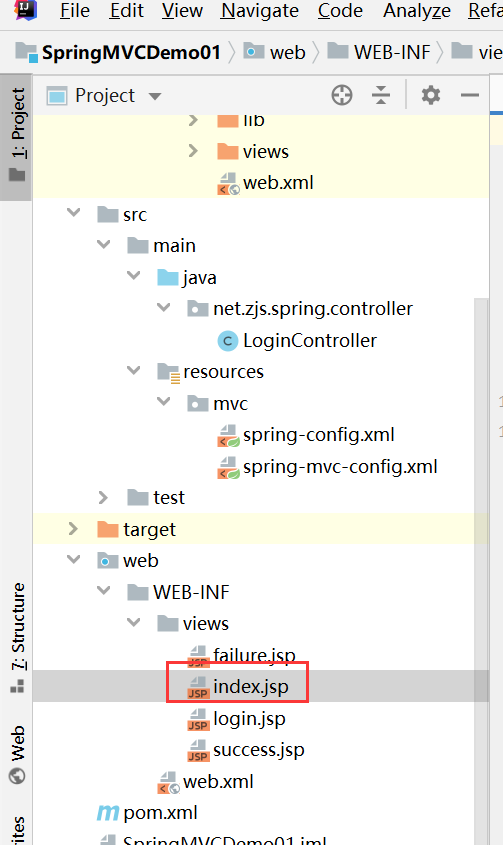Open the View menu
This screenshot has width=503, height=845.
coord(182,11)
